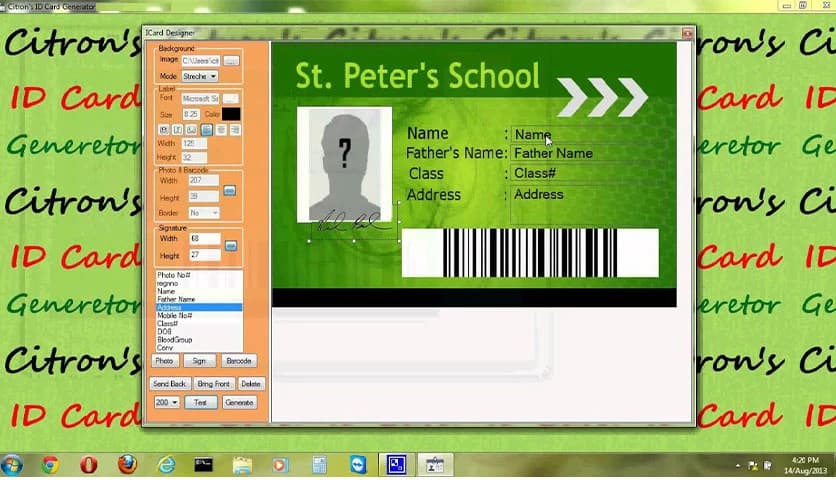Click the Bring Front button
This screenshot has width=836, height=484.
(213, 384)
